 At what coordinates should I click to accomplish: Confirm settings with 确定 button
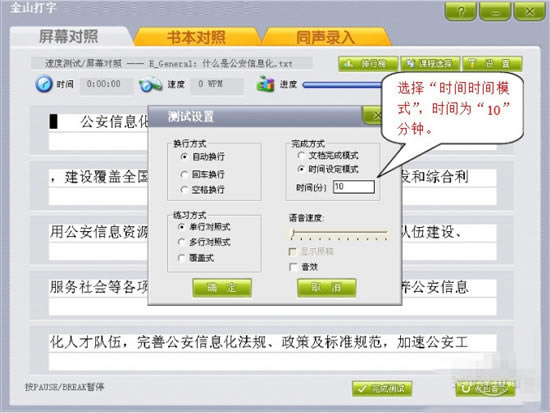[222, 288]
